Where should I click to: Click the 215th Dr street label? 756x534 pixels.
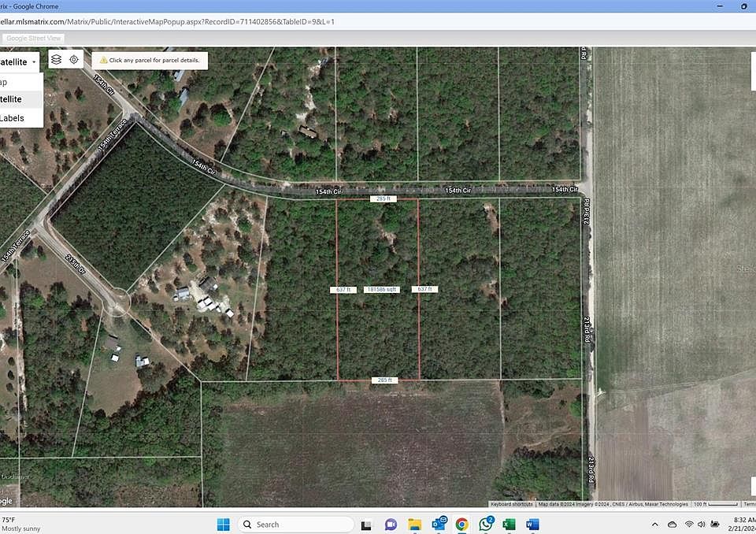[x=76, y=265]
